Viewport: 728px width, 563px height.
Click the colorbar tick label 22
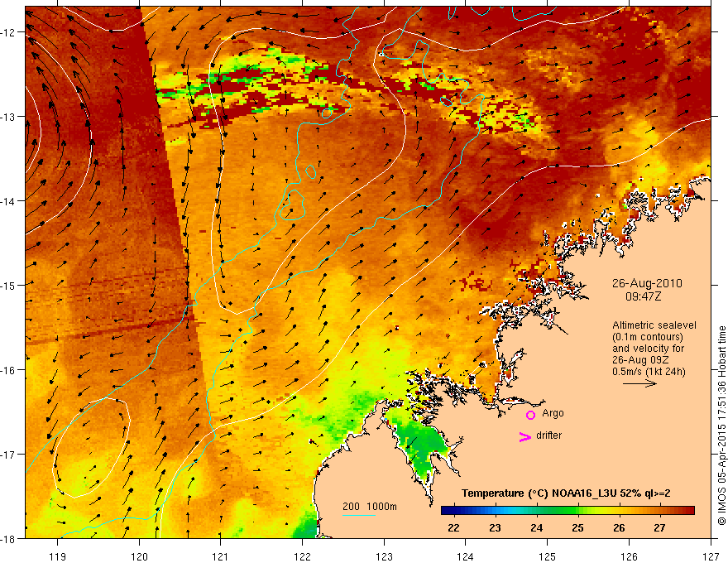(x=453, y=527)
